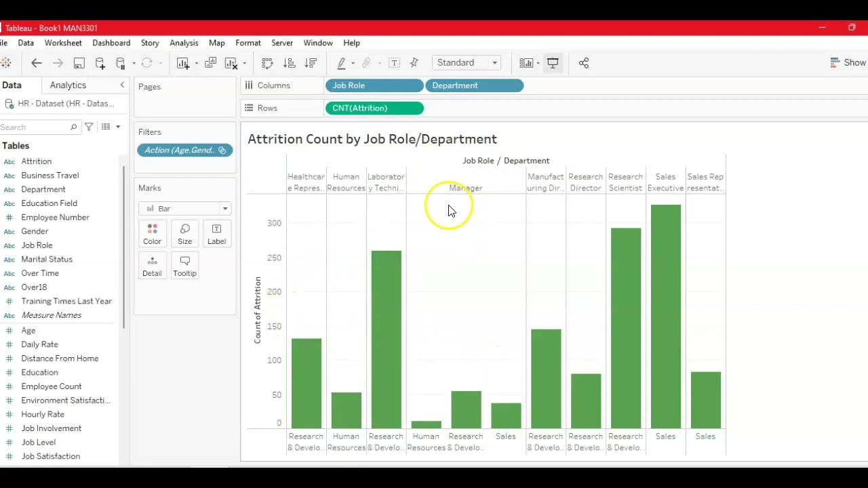Add a new data source icon
This screenshot has height=488, width=868.
pyautogui.click(x=100, y=63)
